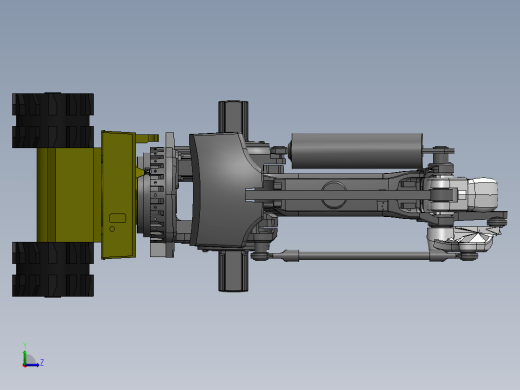This screenshot has width=520, height=390.
Task: Pick the yellow axle housing body
Action: [69, 195]
